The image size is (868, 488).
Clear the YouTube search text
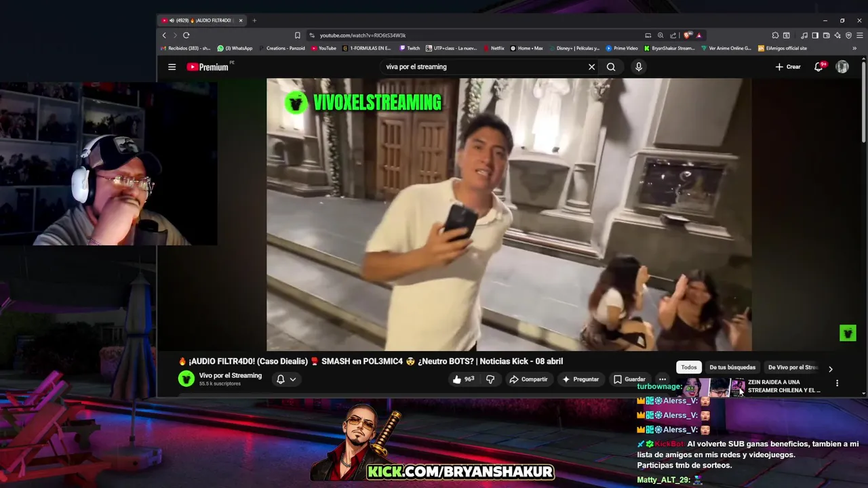click(591, 67)
